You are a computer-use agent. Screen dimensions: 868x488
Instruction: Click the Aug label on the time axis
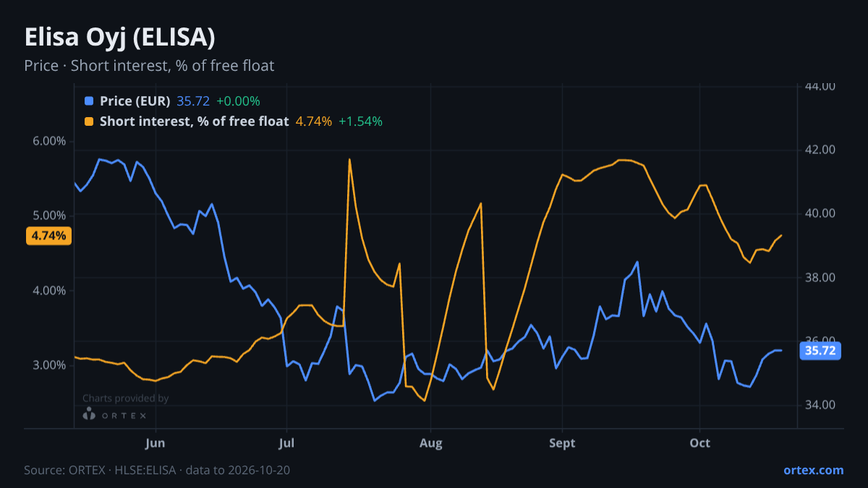pyautogui.click(x=430, y=443)
